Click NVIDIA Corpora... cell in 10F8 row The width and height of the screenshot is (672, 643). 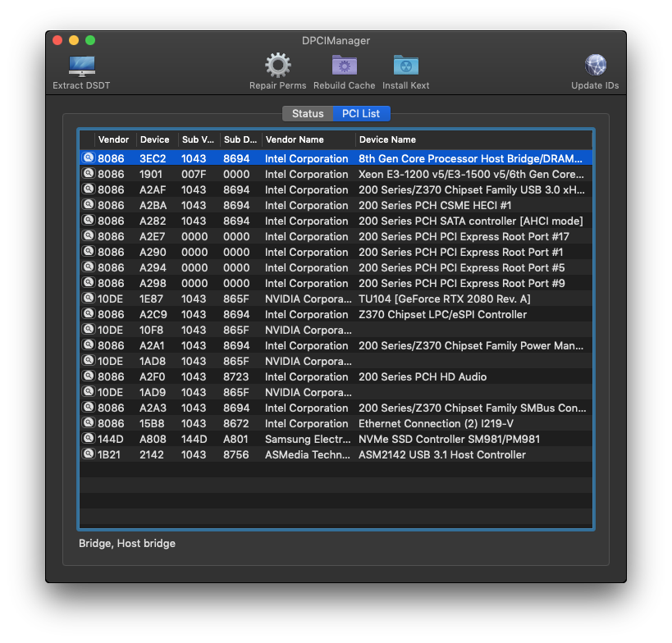coord(309,330)
